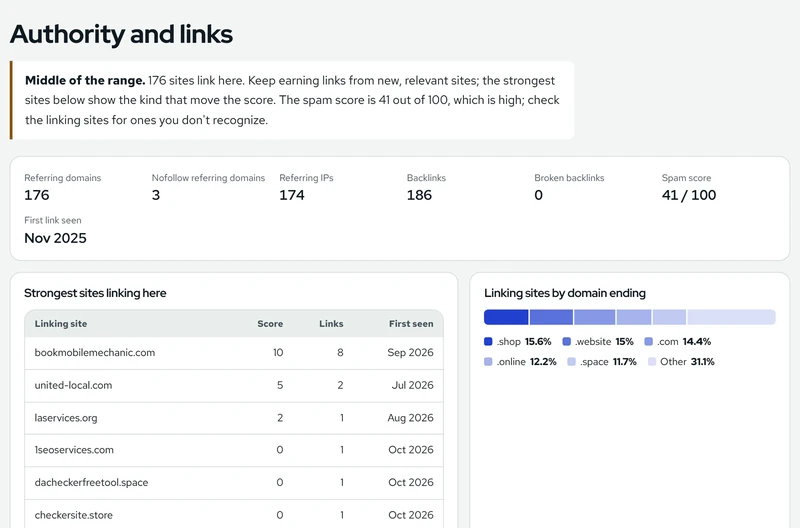Click the Other 31.1% legend percentage
The image size is (800, 528).
click(x=702, y=362)
